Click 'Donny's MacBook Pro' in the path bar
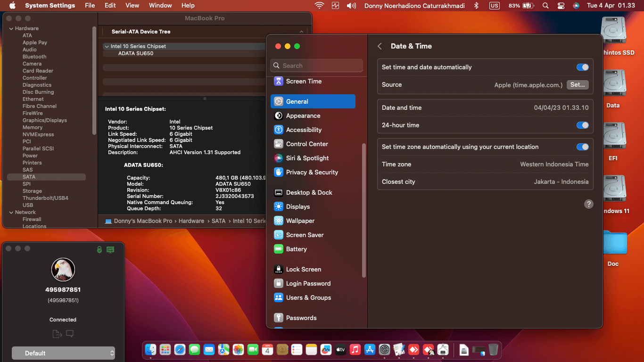This screenshot has height=362, width=644. tap(139, 221)
